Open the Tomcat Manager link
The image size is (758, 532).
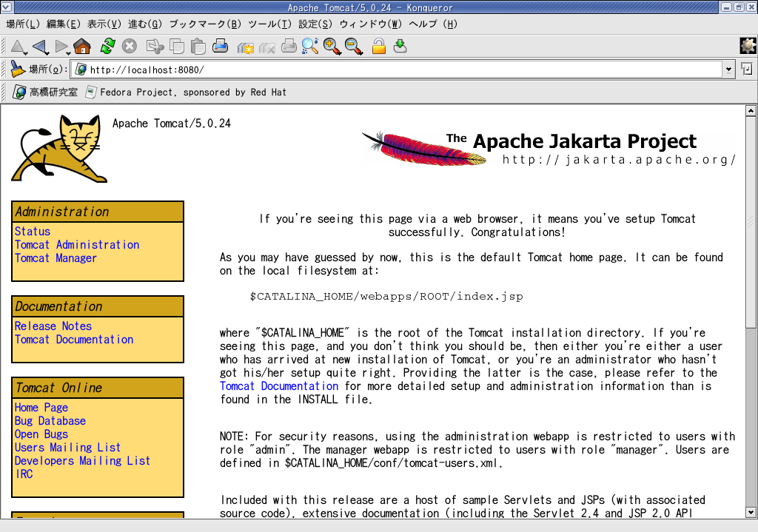coord(56,258)
